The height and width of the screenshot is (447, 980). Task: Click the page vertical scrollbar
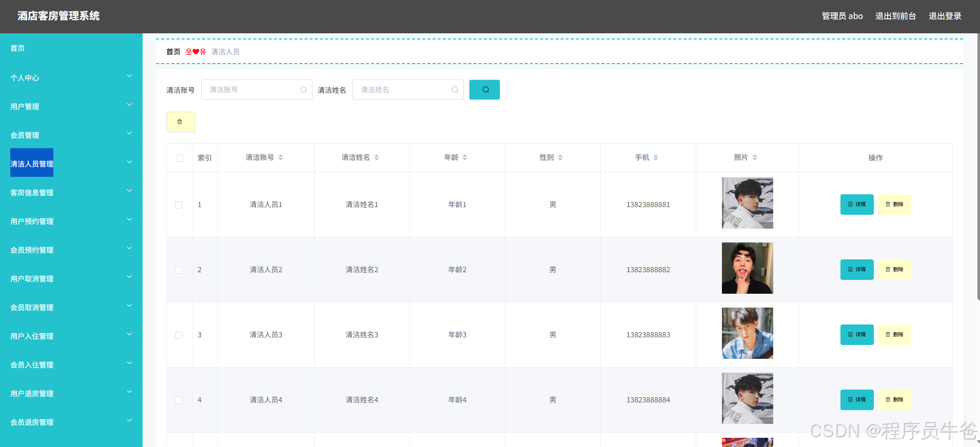pos(978,167)
